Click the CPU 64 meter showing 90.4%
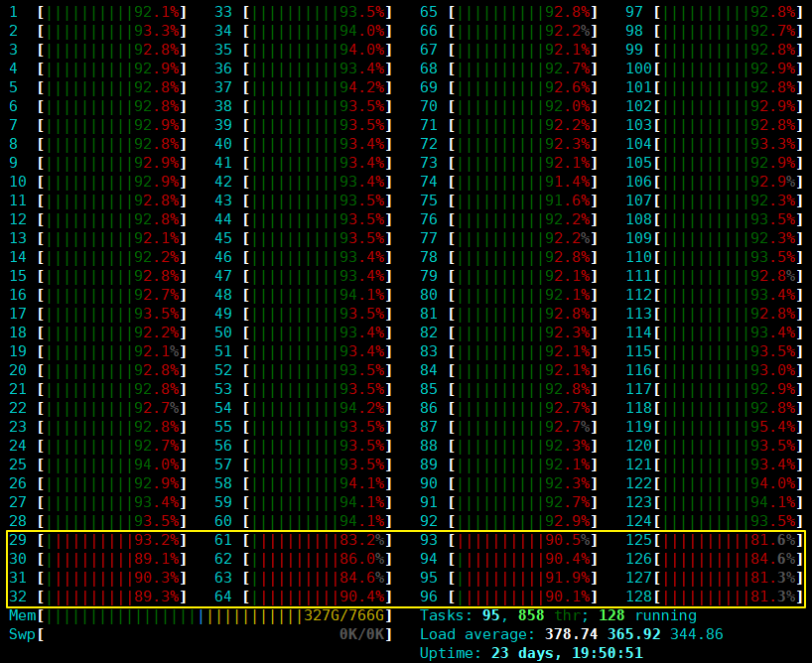Image resolution: width=812 pixels, height=663 pixels. click(x=318, y=597)
